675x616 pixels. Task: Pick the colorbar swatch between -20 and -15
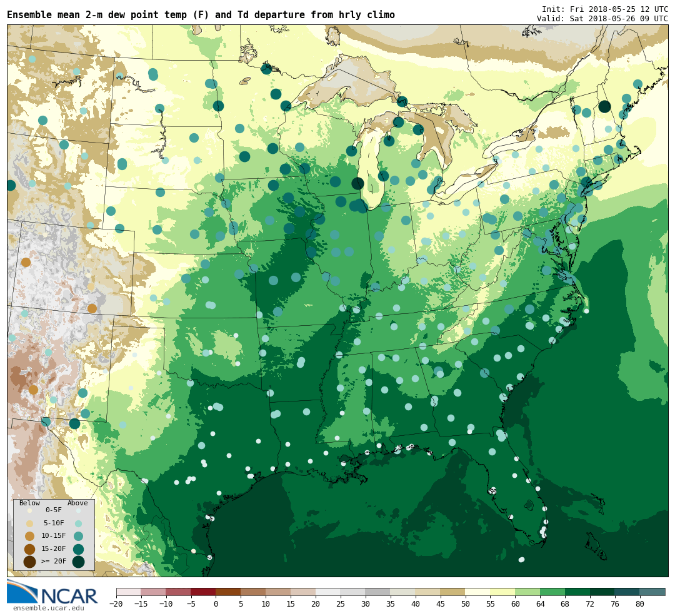tap(129, 592)
